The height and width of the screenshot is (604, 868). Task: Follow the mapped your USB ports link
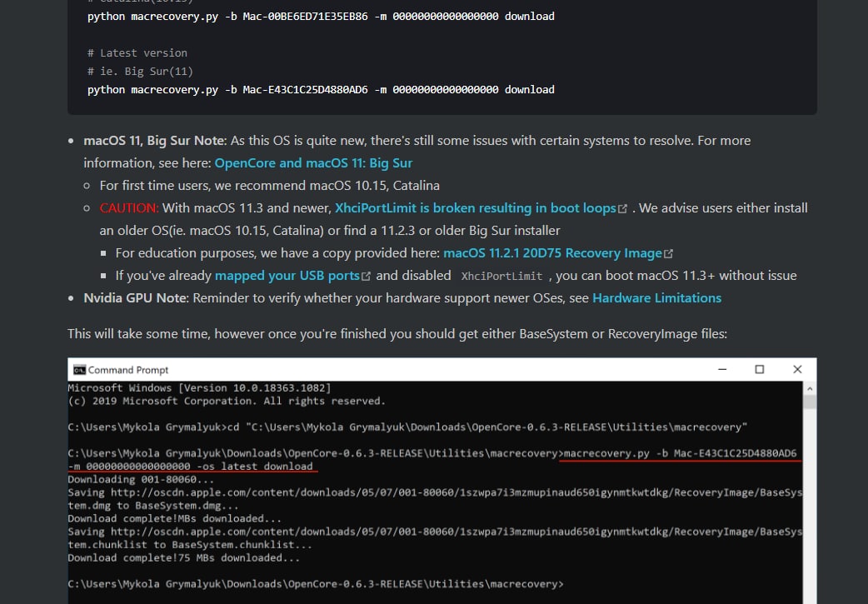(287, 276)
